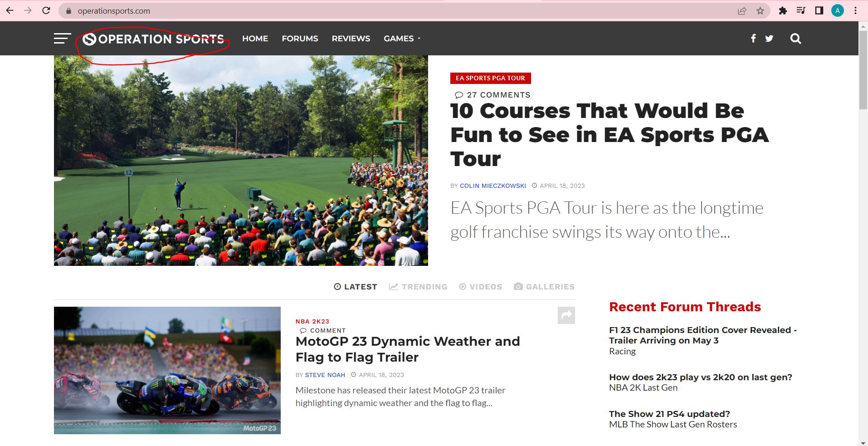The width and height of the screenshot is (868, 446).
Task: Click the 27 Comments speech bubble
Action: click(x=459, y=95)
